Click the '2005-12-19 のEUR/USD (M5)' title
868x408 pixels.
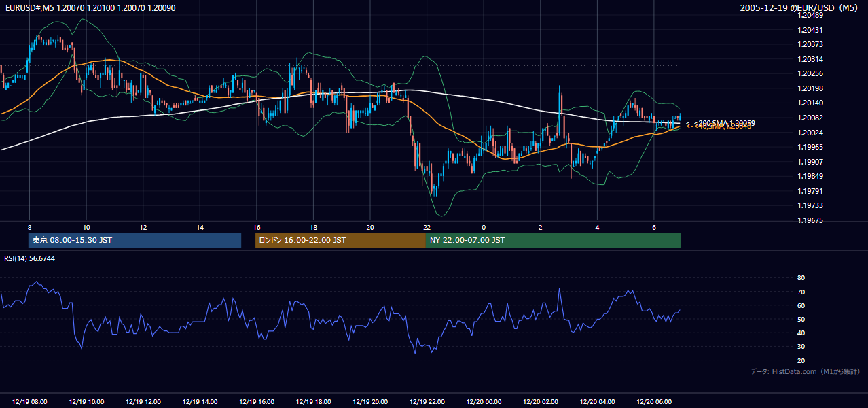pos(799,7)
